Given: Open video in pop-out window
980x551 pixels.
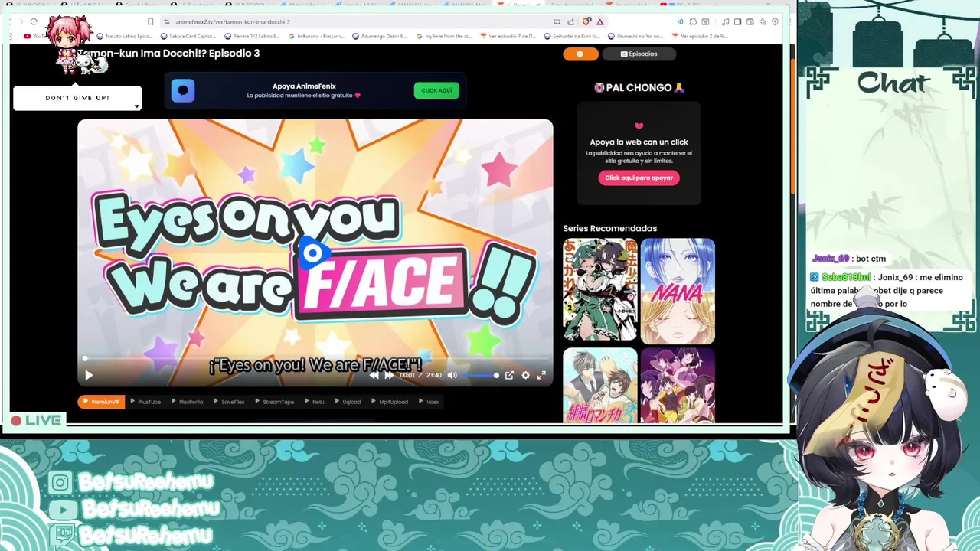Looking at the screenshot, I should click(x=509, y=375).
